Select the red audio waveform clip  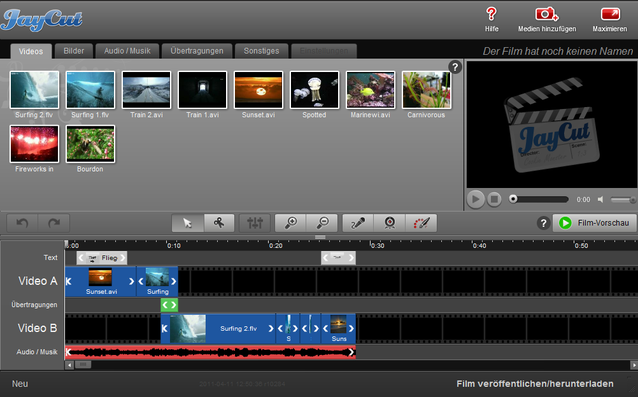click(210, 352)
